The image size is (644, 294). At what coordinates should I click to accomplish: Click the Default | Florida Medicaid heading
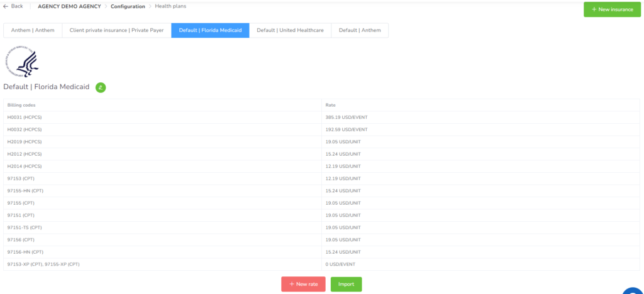pos(47,87)
